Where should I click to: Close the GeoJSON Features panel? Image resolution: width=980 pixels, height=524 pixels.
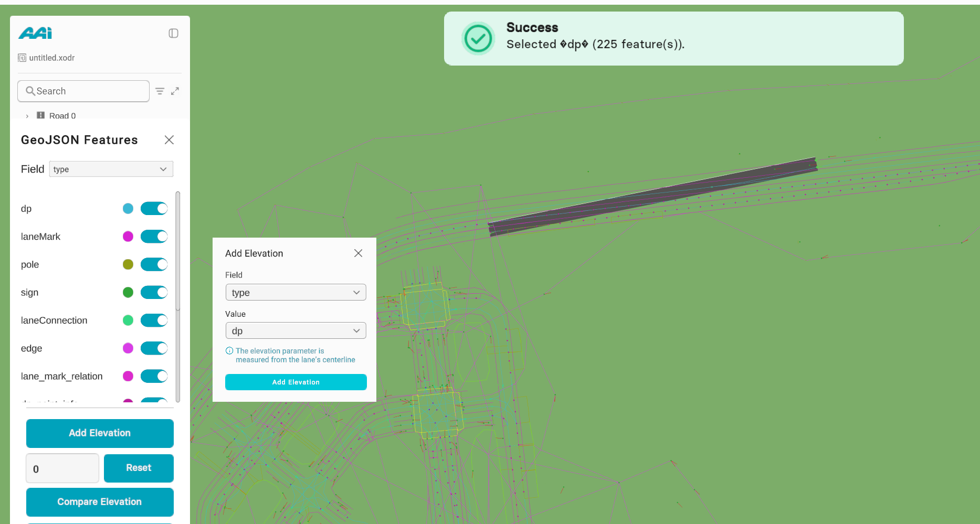coord(169,140)
